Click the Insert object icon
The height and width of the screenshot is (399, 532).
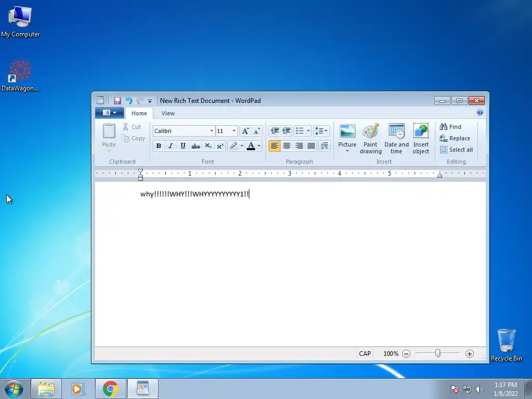click(421, 139)
